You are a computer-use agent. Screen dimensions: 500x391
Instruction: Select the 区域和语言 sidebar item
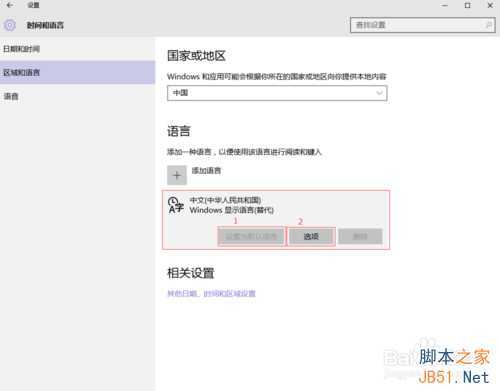click(x=77, y=72)
